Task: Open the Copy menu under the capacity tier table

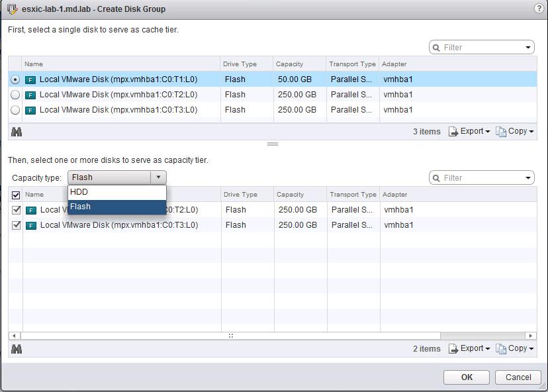Action: pyautogui.click(x=515, y=349)
